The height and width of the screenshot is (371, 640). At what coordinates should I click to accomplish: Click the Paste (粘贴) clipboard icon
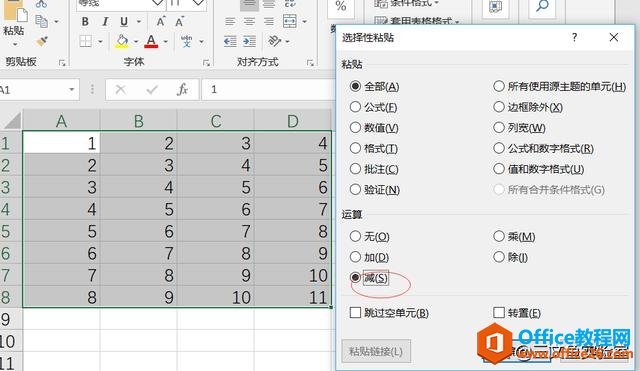(x=16, y=11)
